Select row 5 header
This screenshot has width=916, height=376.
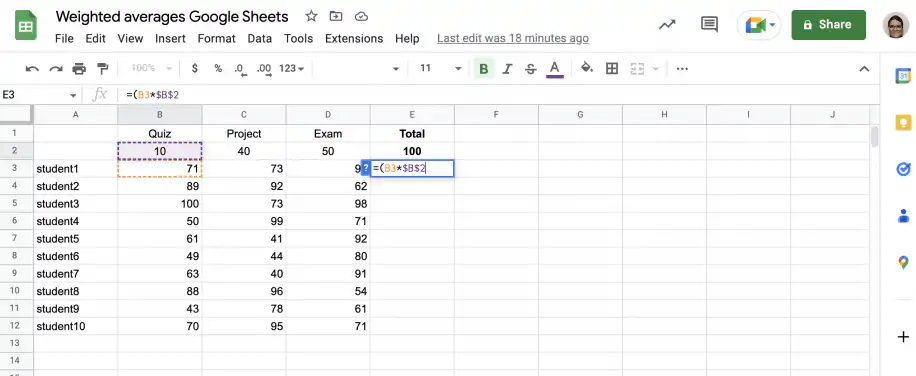(16, 204)
